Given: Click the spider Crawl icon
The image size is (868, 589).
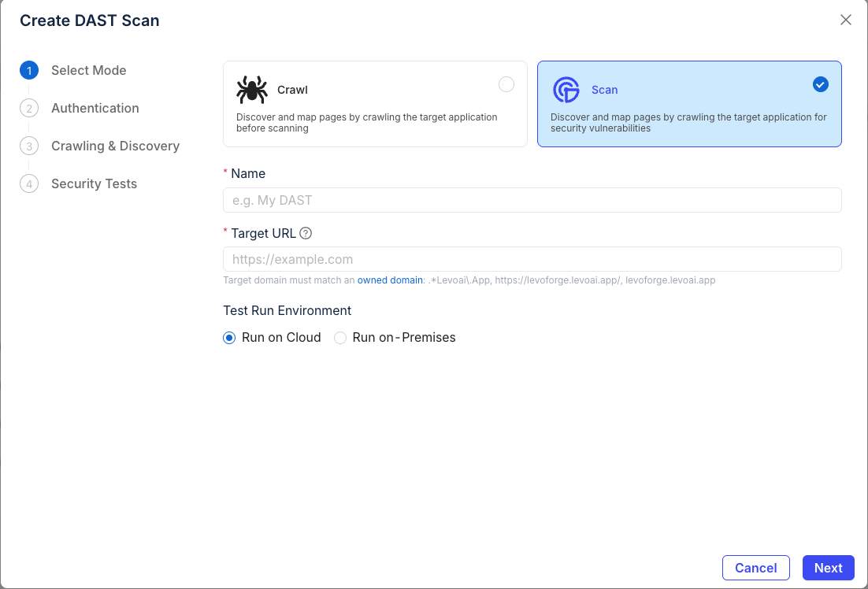Looking at the screenshot, I should (252, 91).
